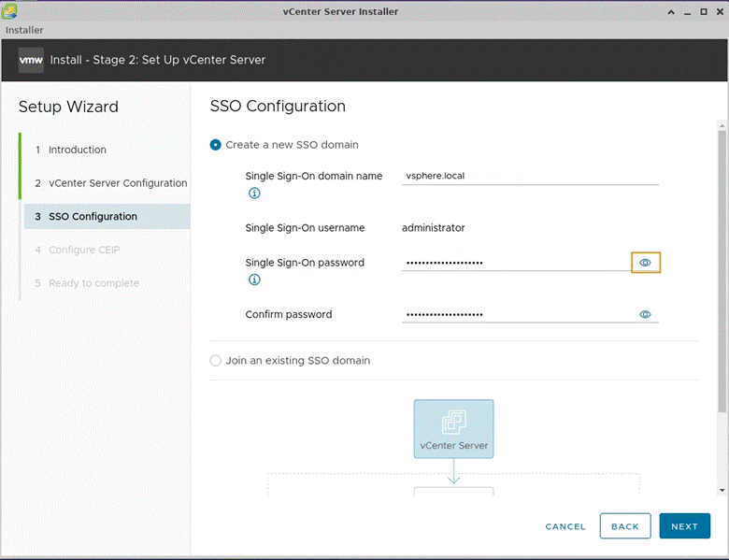The width and height of the screenshot is (729, 560).
Task: Click the Confirm password label
Action: coord(289,314)
